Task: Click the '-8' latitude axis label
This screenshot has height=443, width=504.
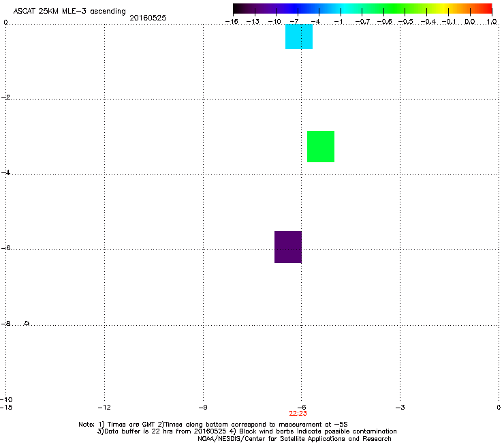Action: point(5,323)
